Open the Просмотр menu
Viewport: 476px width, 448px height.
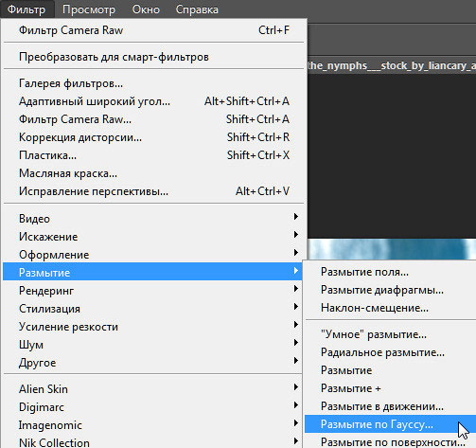89,9
